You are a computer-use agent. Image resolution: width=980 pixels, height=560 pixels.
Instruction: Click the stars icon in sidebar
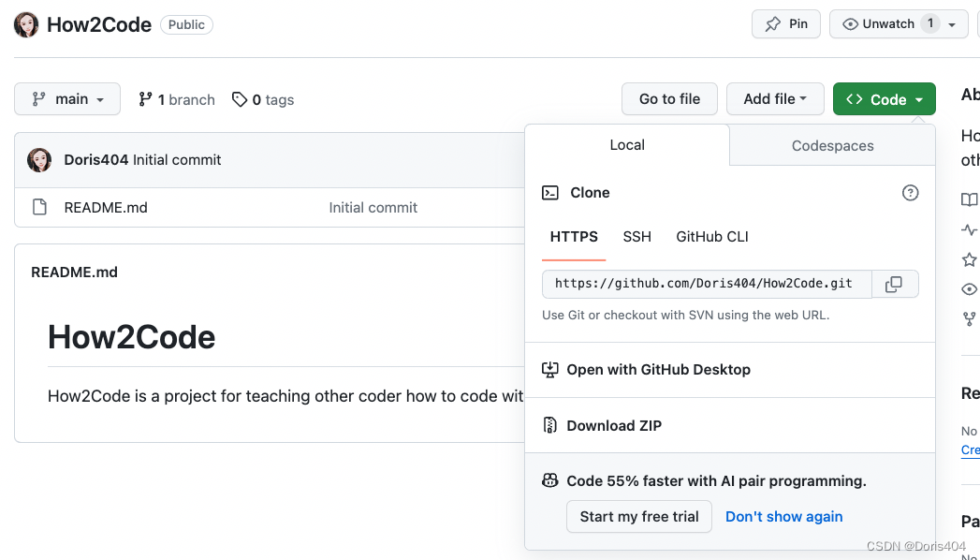tap(970, 259)
